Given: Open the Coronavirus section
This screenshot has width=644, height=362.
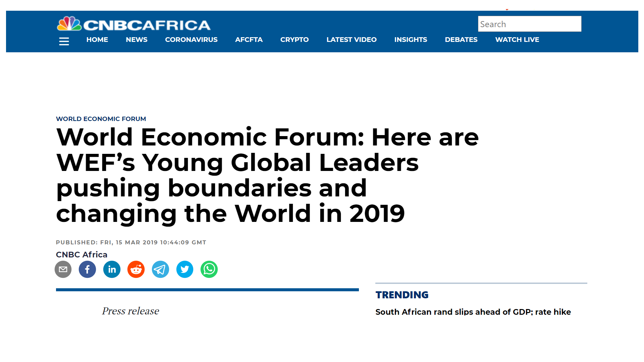Looking at the screenshot, I should pos(191,40).
